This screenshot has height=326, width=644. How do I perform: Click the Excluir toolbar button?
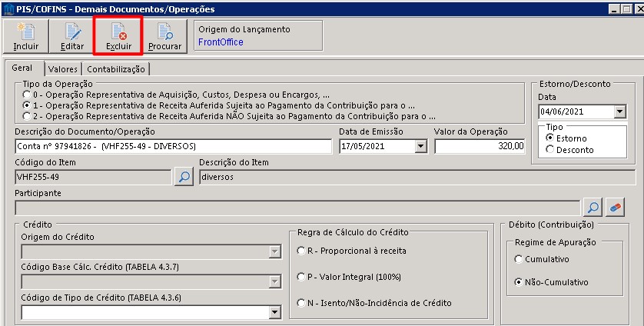(x=118, y=37)
